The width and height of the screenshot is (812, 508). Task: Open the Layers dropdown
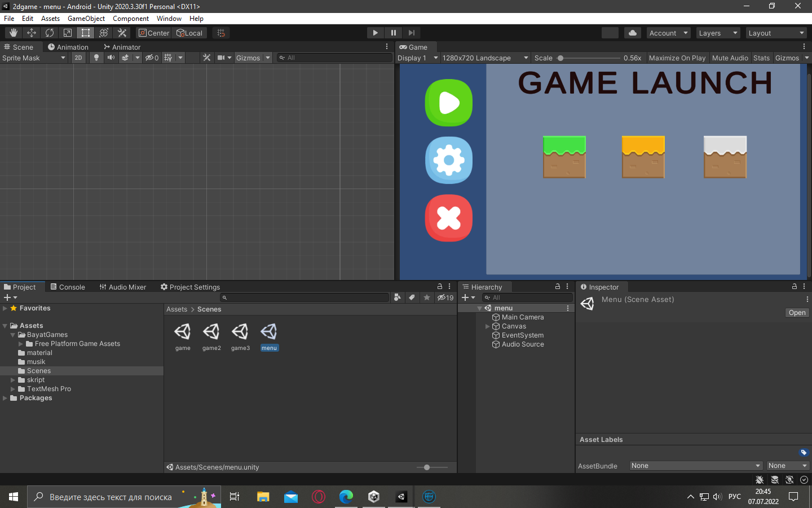[718, 33]
